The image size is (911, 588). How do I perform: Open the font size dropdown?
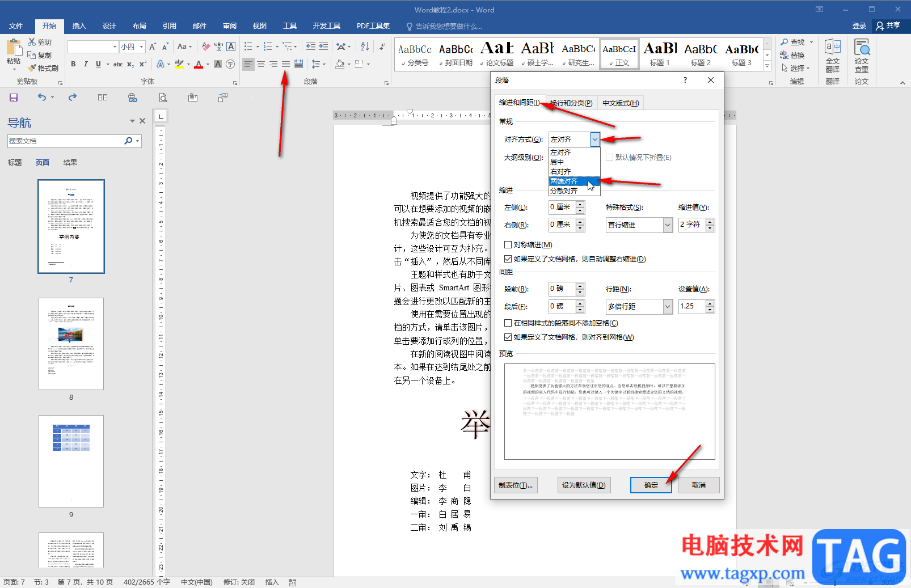pyautogui.click(x=142, y=46)
